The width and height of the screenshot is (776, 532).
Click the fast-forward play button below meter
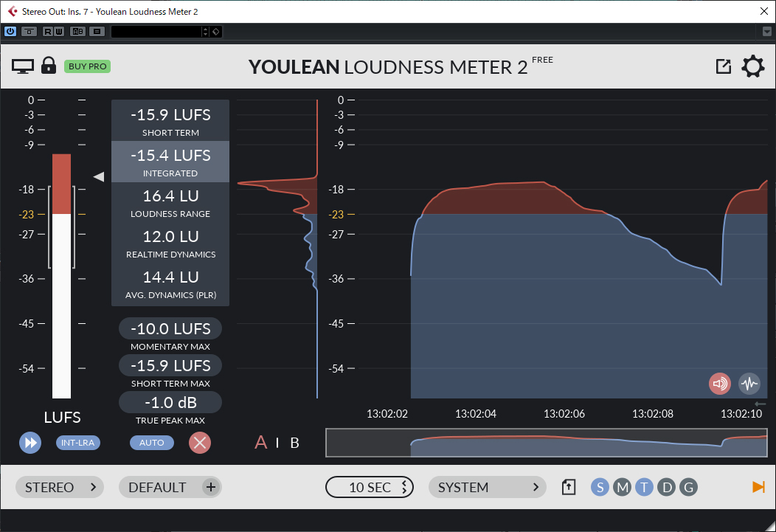30,443
